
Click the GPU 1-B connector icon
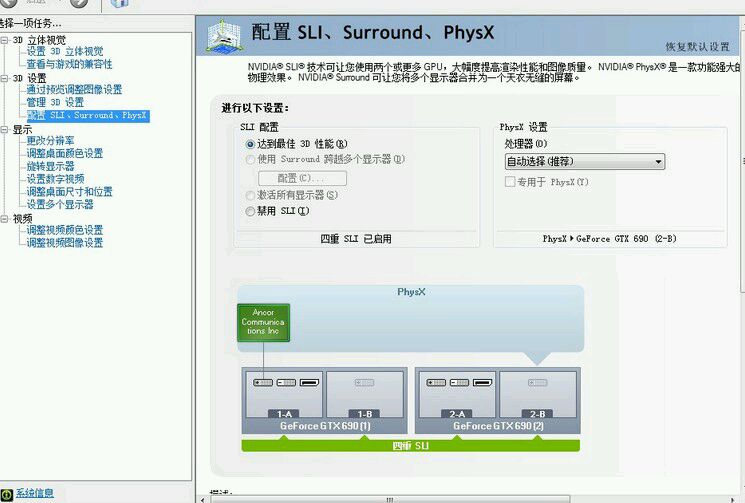coord(364,382)
